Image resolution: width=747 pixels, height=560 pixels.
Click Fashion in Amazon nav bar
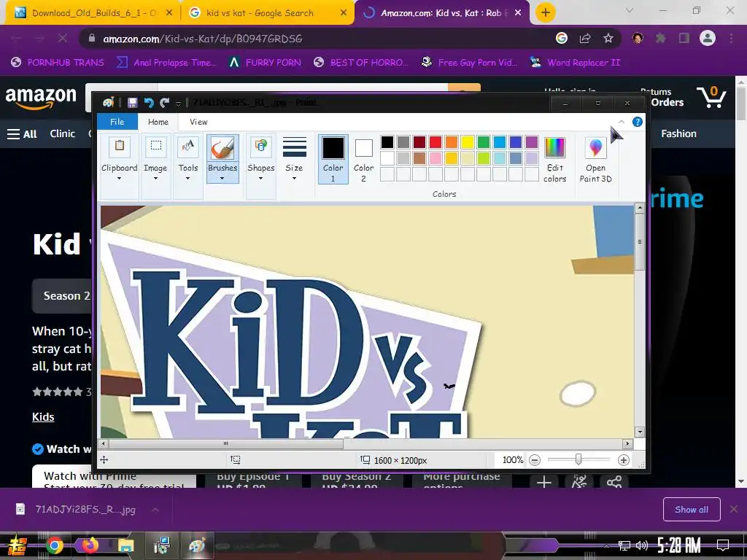[x=678, y=134]
